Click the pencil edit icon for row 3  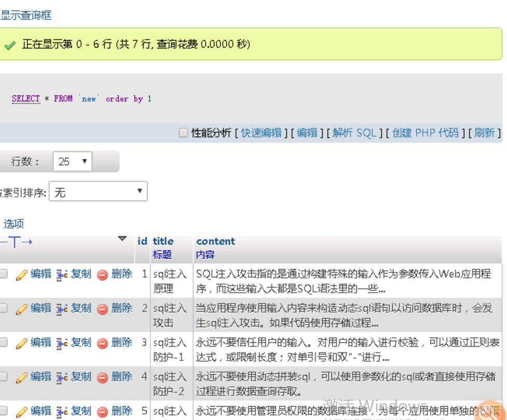point(21,344)
